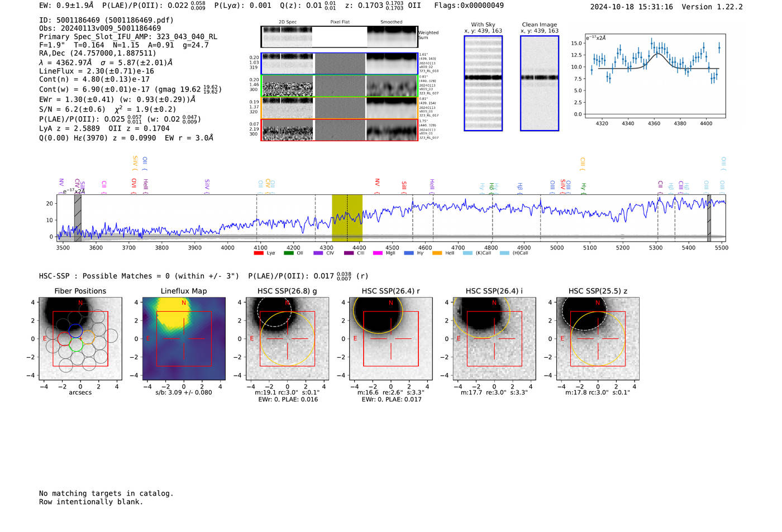Click the LineFlux = 2.30(±0.71)e-16 line

[97, 71]
